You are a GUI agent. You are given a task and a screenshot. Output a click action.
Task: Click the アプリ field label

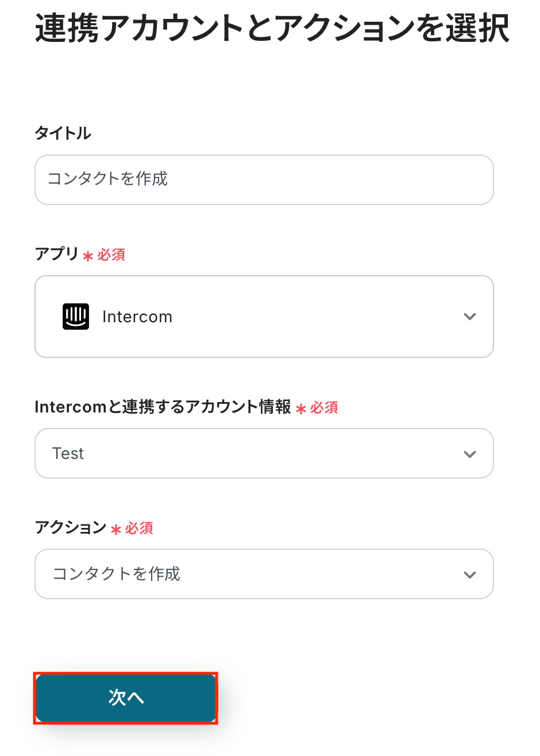point(56,254)
